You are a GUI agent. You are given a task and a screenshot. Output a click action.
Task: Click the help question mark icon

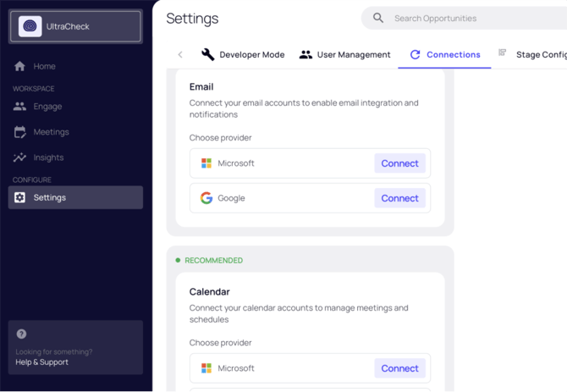click(21, 334)
